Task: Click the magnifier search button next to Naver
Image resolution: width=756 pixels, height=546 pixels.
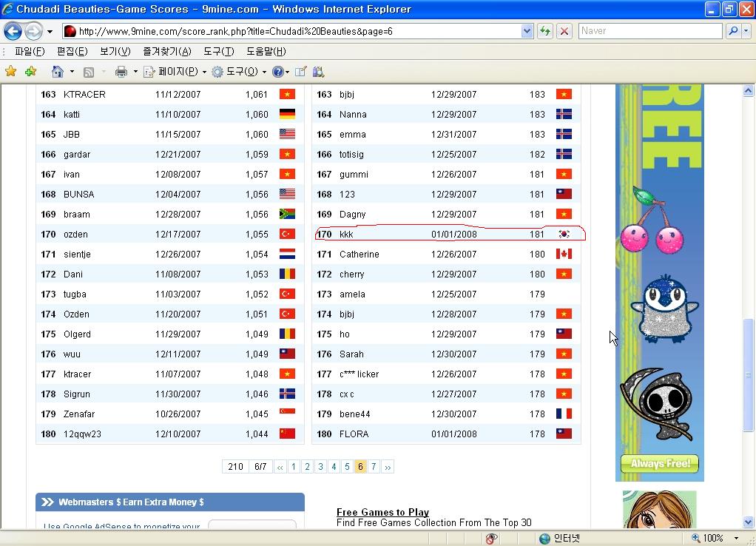Action: tap(732, 31)
